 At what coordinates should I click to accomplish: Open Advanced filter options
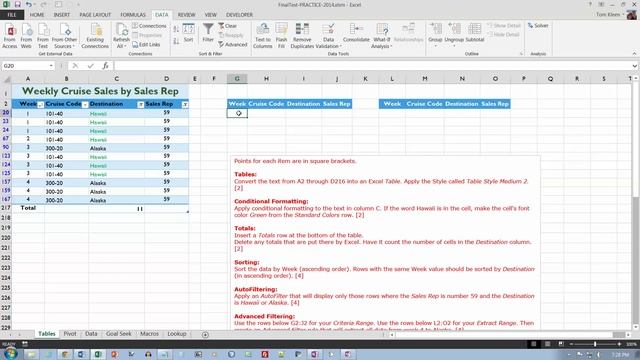[x=233, y=44]
